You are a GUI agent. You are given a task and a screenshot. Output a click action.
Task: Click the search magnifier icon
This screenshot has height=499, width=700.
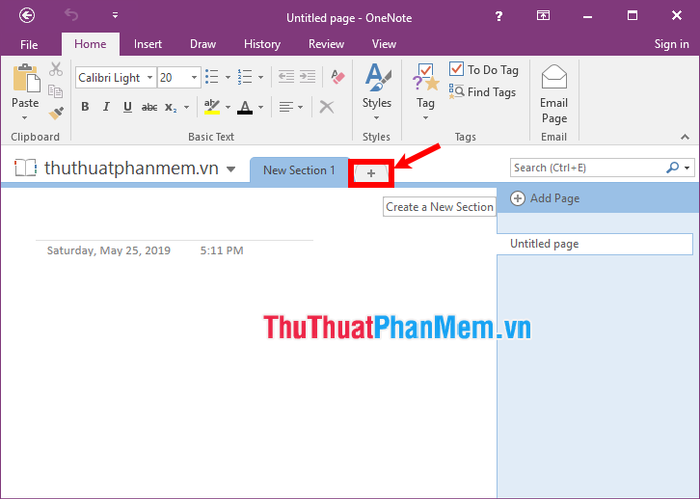(672, 167)
